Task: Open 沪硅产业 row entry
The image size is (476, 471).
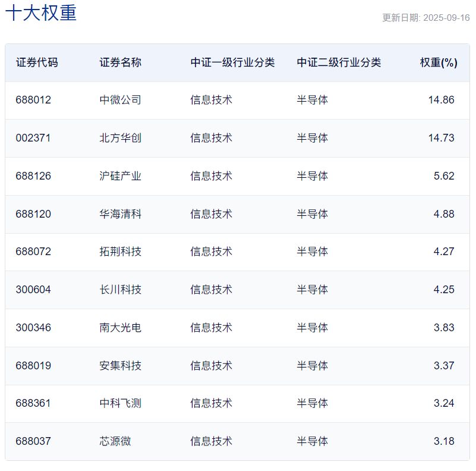Action: [x=121, y=176]
